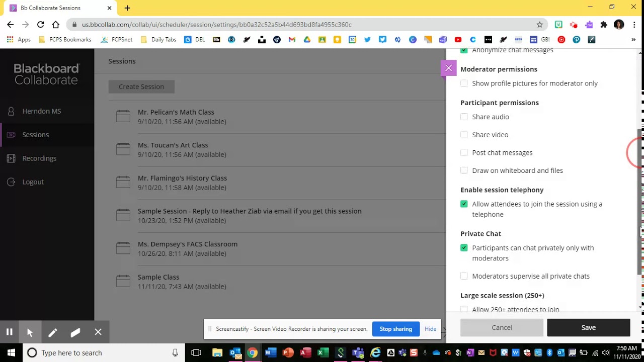The width and height of the screenshot is (644, 362).
Task: Select the Screencastify pen drawing tool
Action: click(52, 332)
